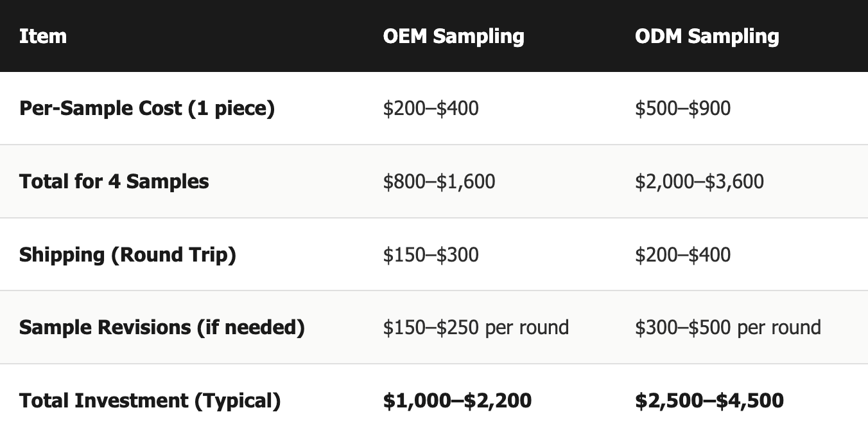Image resolution: width=868 pixels, height=437 pixels.
Task: Click the $500–$900 ODM per-sample cell
Action: [682, 109]
